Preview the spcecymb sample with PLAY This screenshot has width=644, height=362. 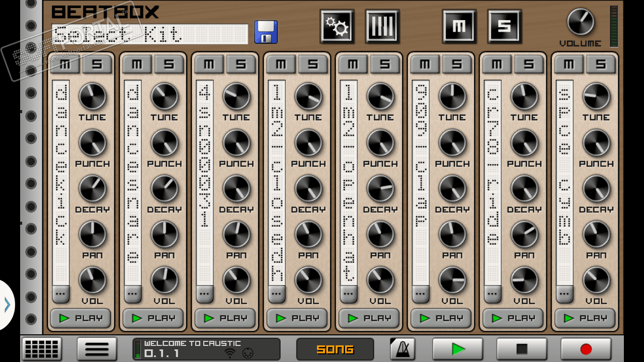pyautogui.click(x=585, y=318)
